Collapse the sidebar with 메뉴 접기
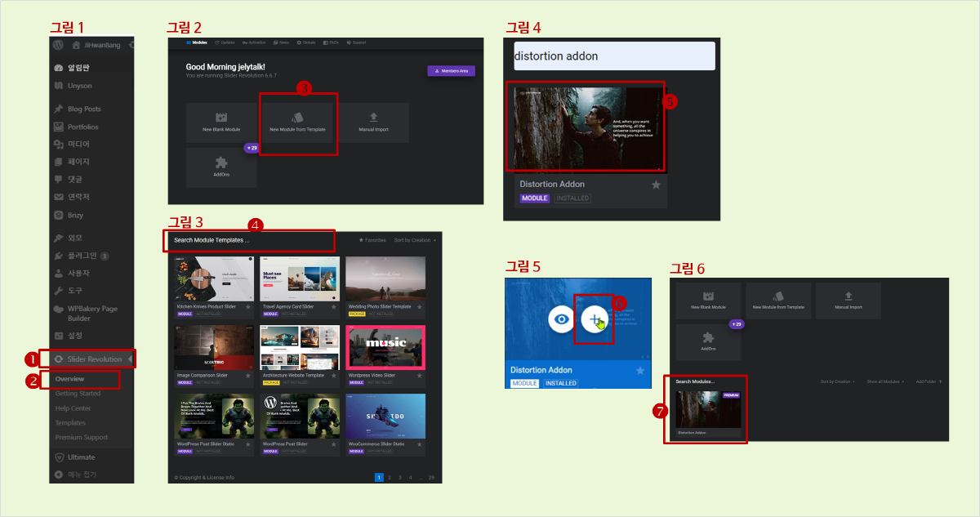This screenshot has width=980, height=517. 80,475
